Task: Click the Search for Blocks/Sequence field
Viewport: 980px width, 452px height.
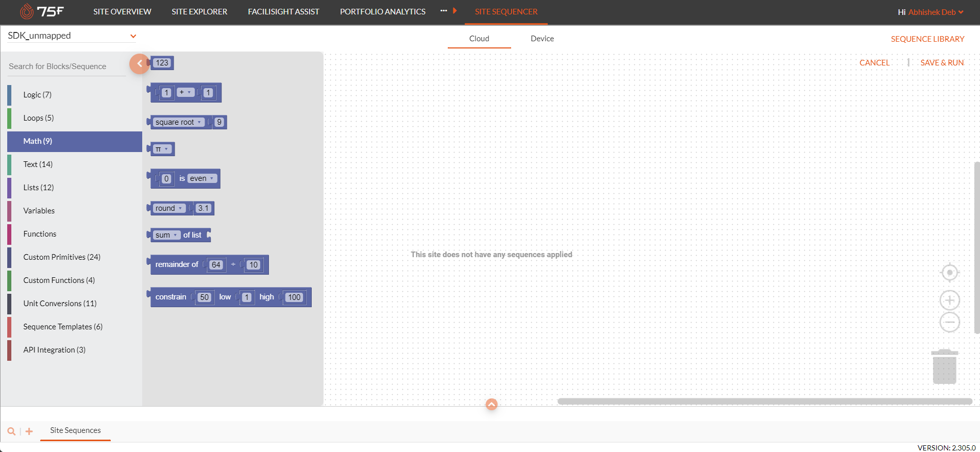Action: click(66, 66)
